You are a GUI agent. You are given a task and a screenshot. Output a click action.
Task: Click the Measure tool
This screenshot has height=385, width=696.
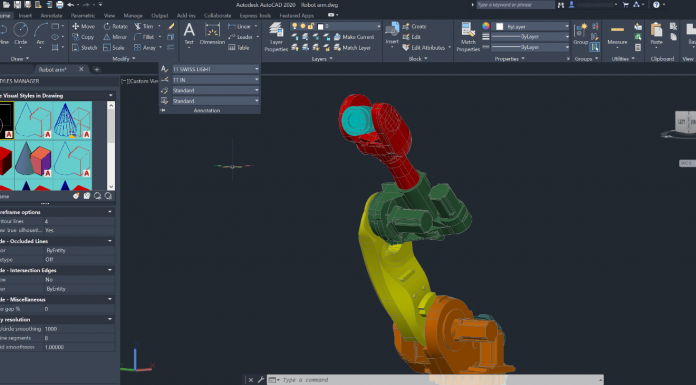(617, 34)
